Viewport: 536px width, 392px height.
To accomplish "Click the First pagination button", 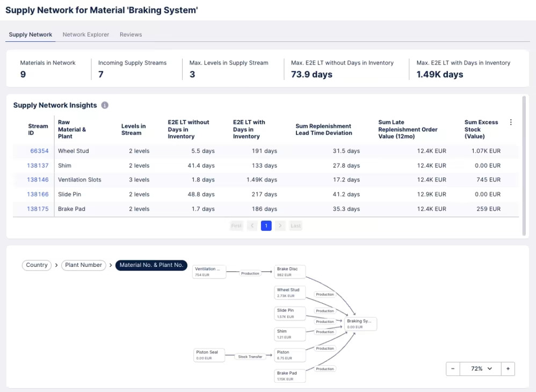I will point(236,226).
